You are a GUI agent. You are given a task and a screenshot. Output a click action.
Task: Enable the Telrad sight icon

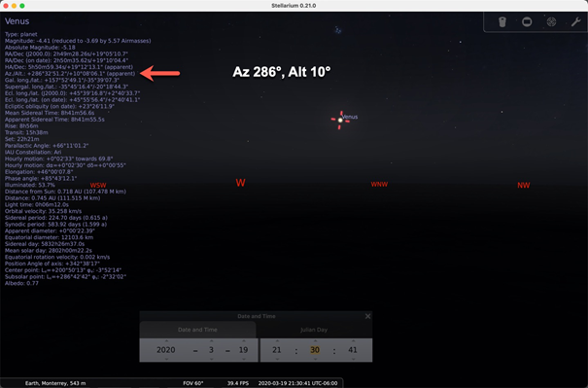pyautogui.click(x=551, y=22)
